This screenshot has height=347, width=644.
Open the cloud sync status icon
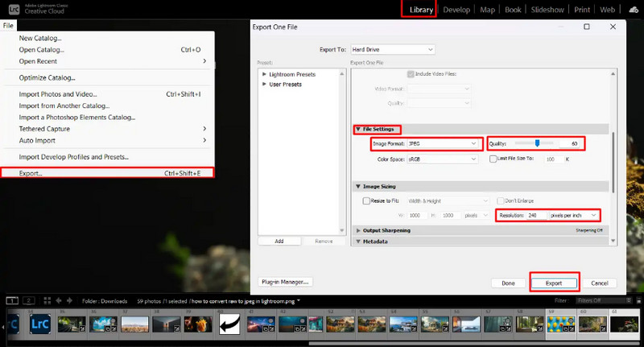634,10
